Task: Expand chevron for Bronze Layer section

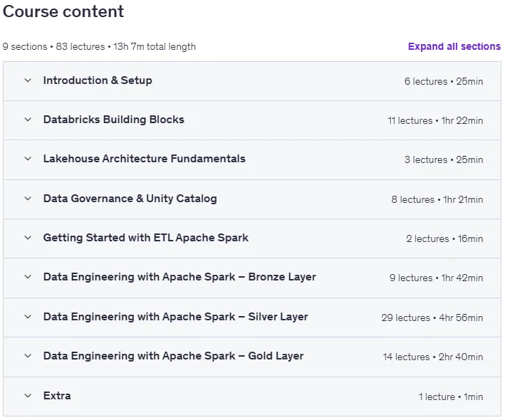Action: tap(28, 277)
